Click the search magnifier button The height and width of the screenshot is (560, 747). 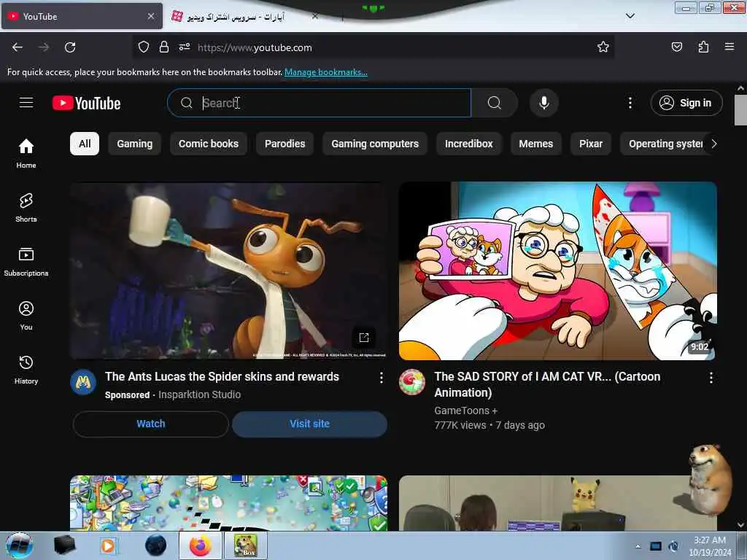(x=494, y=103)
